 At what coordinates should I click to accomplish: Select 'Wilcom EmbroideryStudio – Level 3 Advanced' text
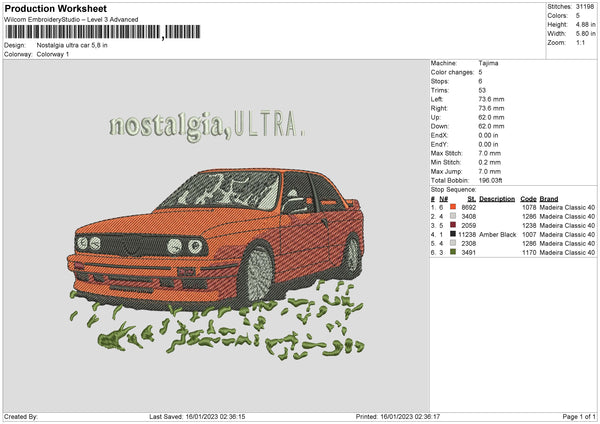[x=71, y=20]
